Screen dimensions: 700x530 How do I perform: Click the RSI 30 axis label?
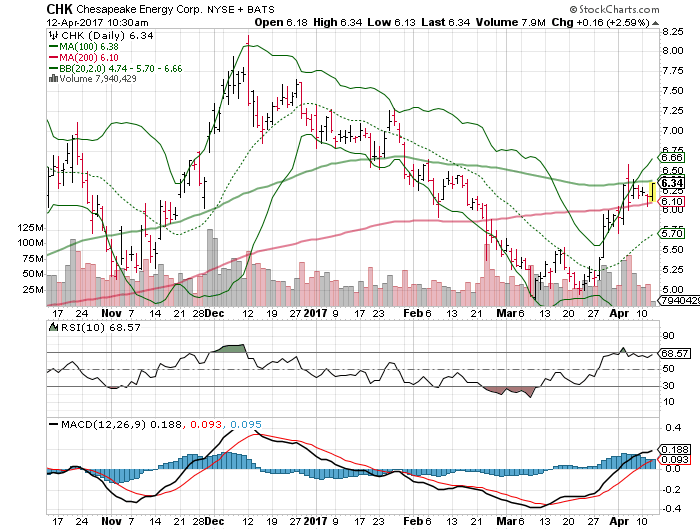click(668, 385)
